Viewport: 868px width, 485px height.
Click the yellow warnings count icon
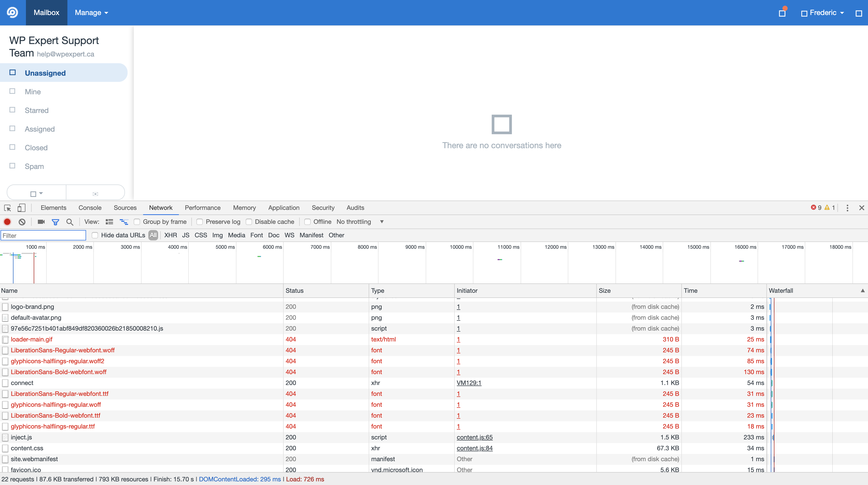coord(827,208)
